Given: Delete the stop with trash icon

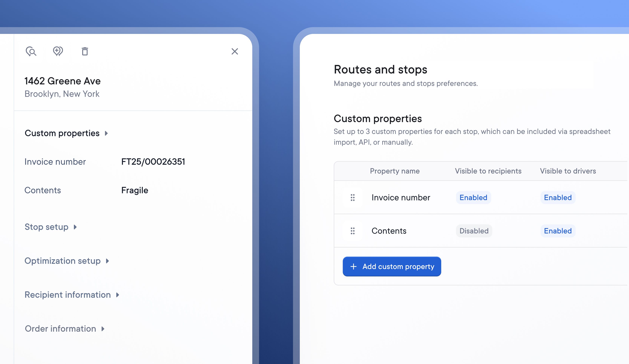Looking at the screenshot, I should click(x=85, y=51).
